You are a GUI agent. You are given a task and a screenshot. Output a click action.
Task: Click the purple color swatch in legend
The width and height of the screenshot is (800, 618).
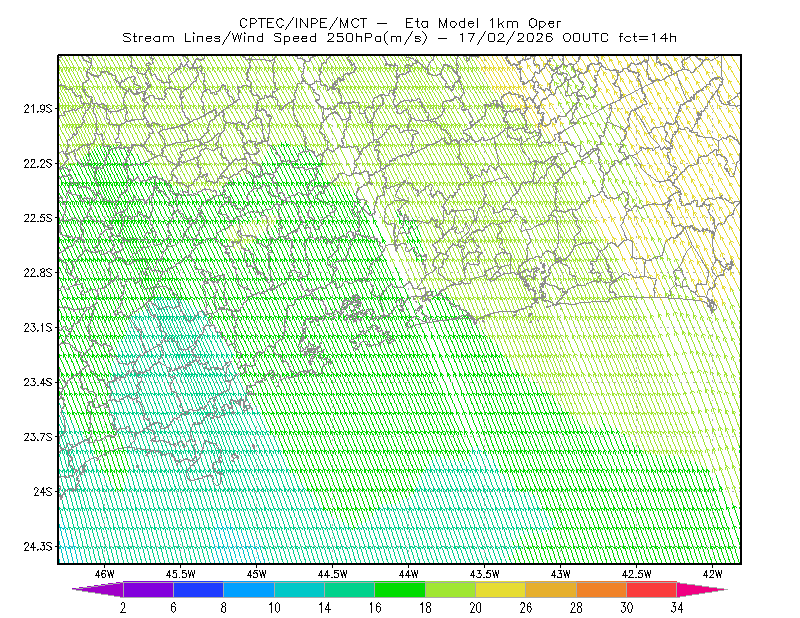tap(148, 589)
